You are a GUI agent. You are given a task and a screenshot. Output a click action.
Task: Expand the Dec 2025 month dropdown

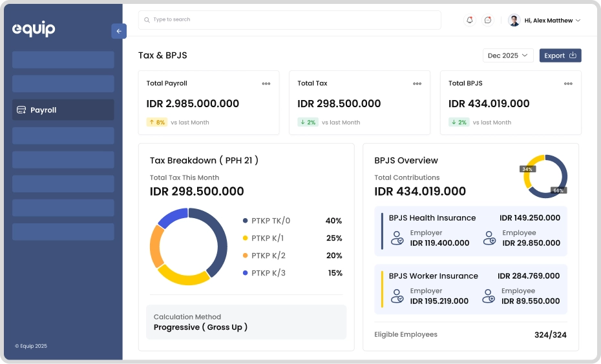[508, 56]
